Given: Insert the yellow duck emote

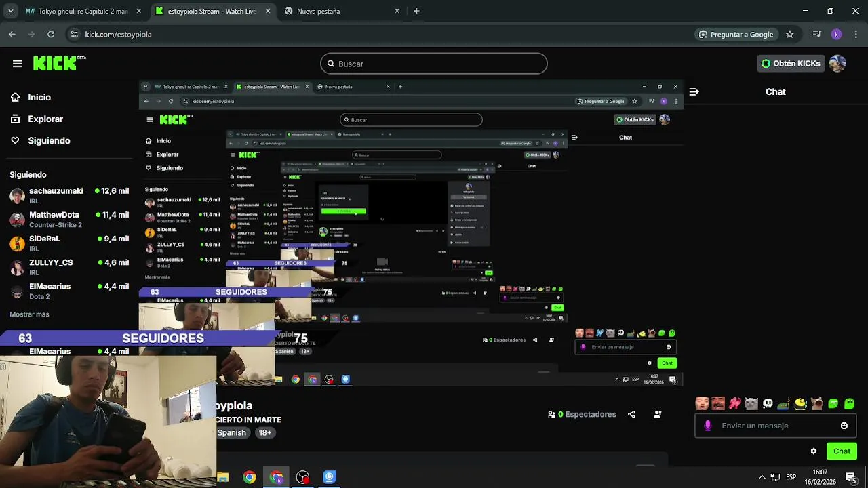Looking at the screenshot, I should pos(800,403).
